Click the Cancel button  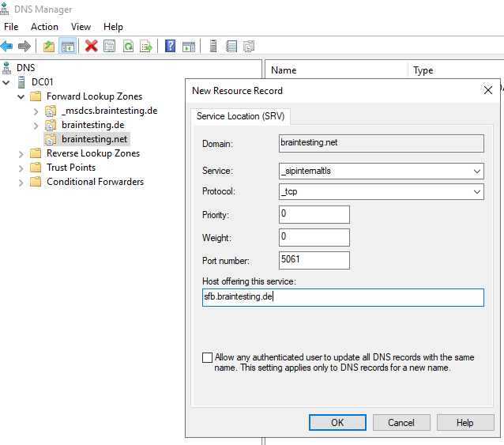click(401, 422)
